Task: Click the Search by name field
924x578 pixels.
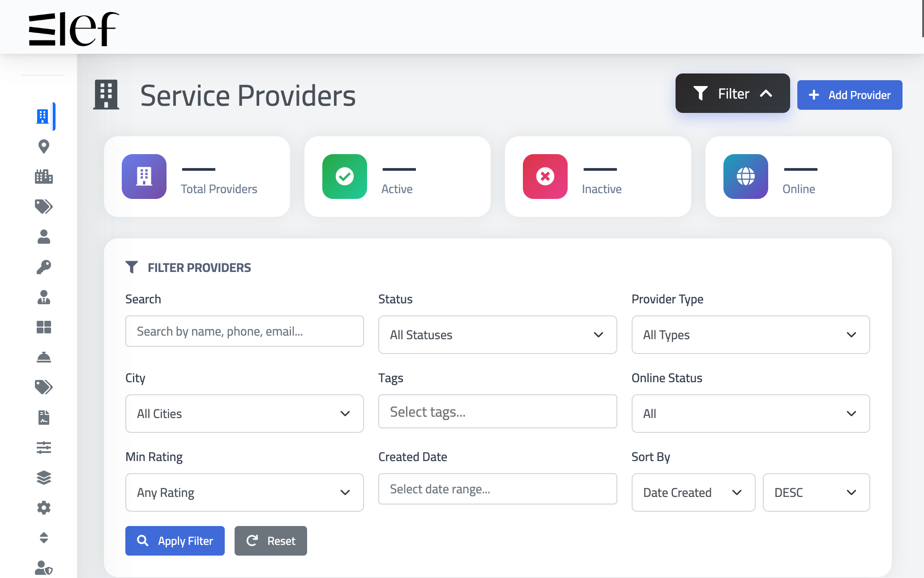Action: pyautogui.click(x=244, y=331)
